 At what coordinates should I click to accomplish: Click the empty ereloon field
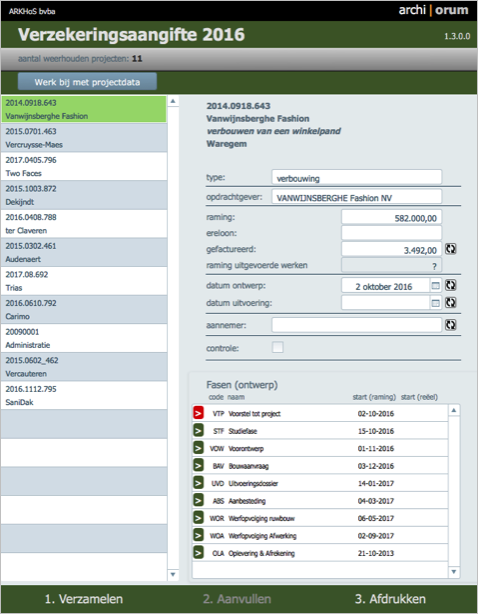click(x=391, y=233)
